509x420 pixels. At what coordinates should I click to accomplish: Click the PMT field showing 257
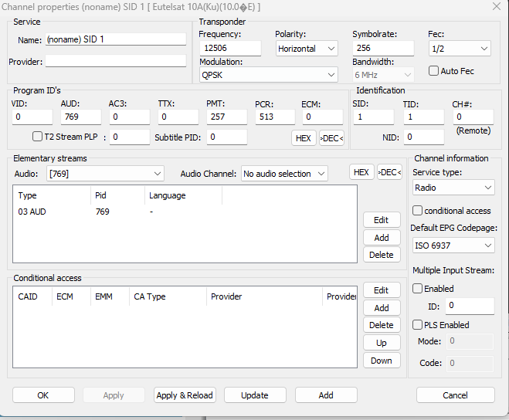[x=226, y=117]
